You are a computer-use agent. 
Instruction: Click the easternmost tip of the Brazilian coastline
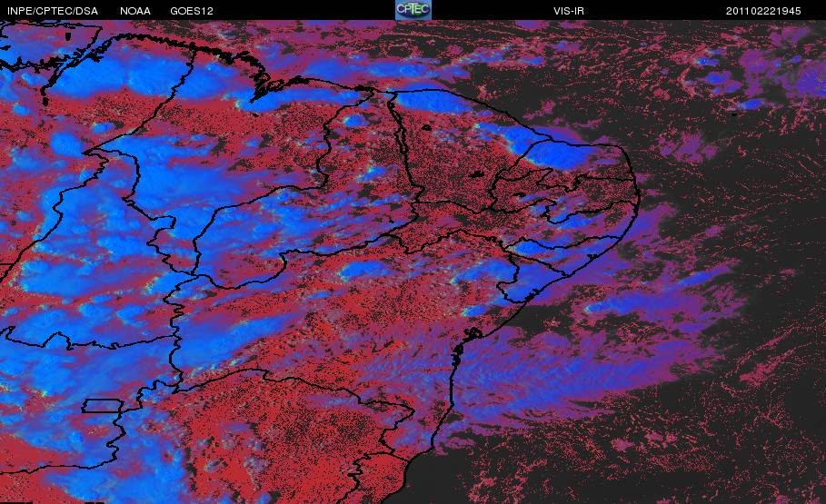point(639,193)
